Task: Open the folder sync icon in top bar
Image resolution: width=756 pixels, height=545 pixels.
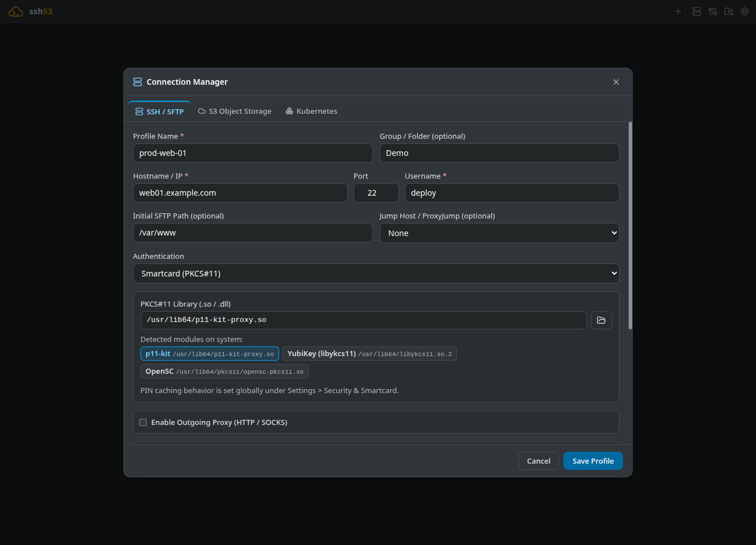Action: point(729,11)
